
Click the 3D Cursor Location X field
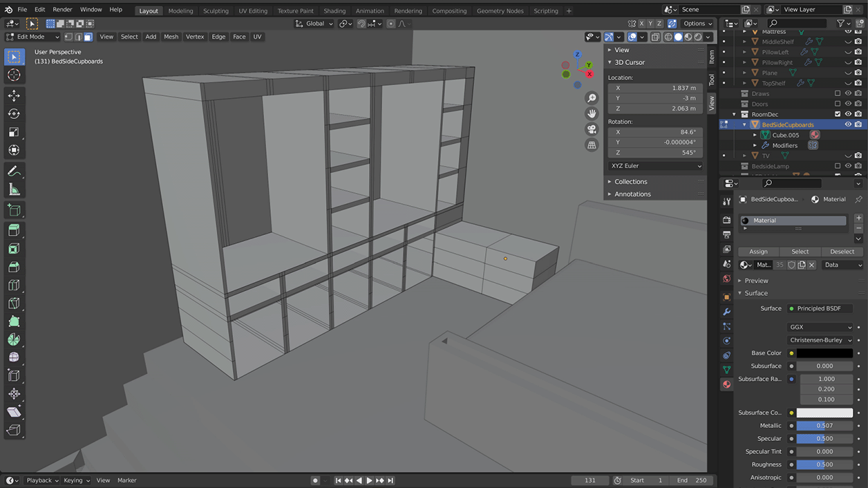(655, 88)
